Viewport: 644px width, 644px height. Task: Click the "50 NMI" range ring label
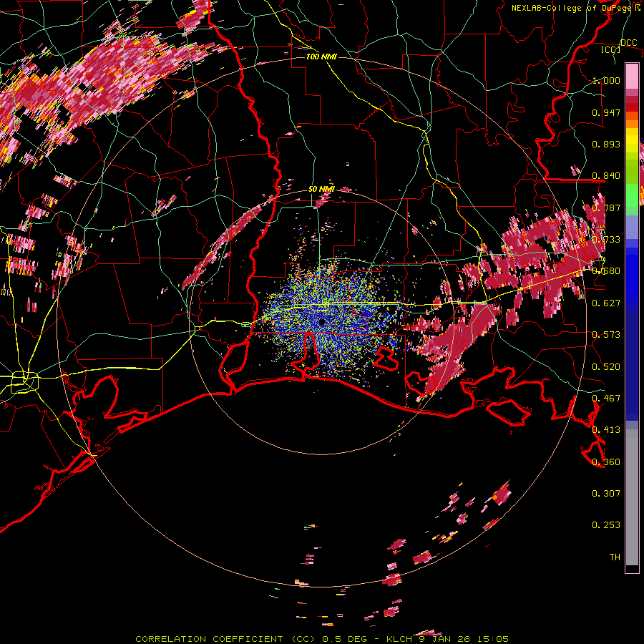pyautogui.click(x=321, y=189)
